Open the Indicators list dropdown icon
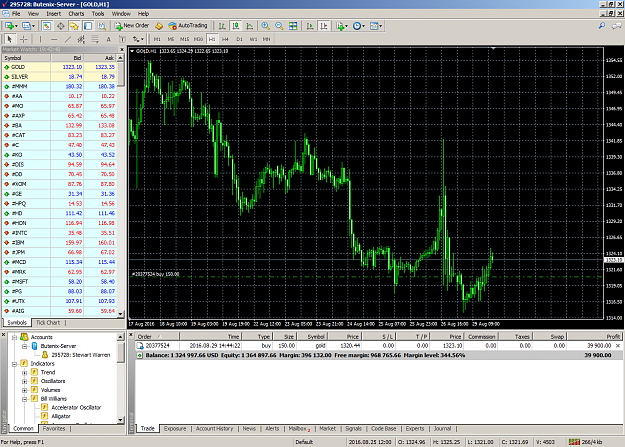This screenshot has height=447, width=625. [342, 26]
